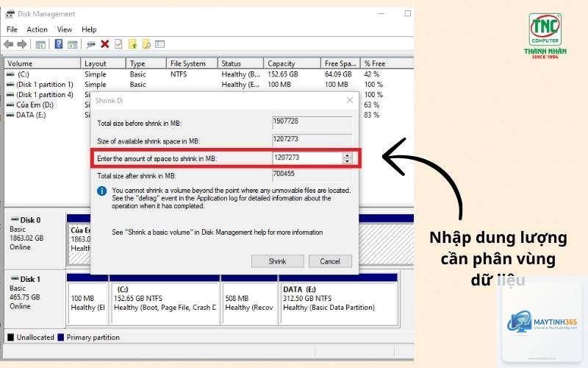Decrease shrink amount with spinner down arrow

pyautogui.click(x=348, y=160)
